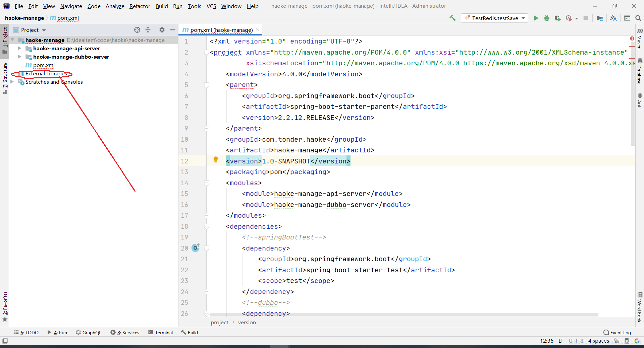Screen dimensions: 644x348
Task: Expand the haoke-manage-api-server module
Action: 19,48
